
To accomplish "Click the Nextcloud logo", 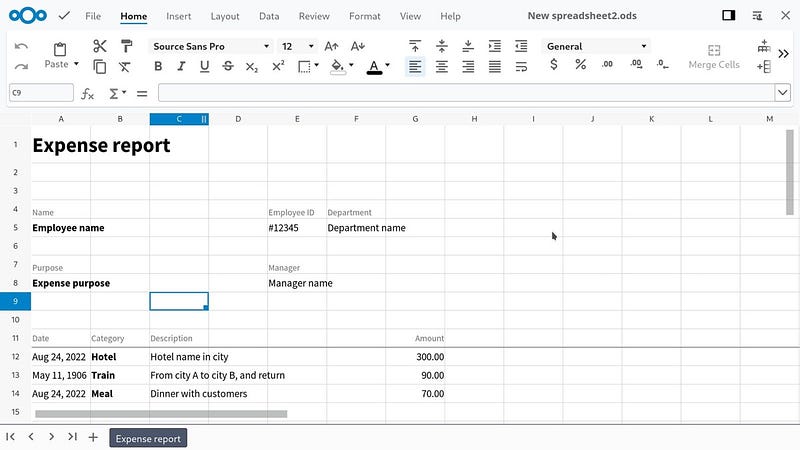I will coord(28,16).
